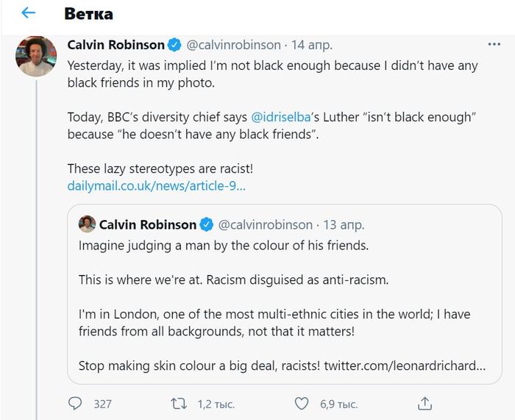Click the back arrow icon

coord(29,13)
